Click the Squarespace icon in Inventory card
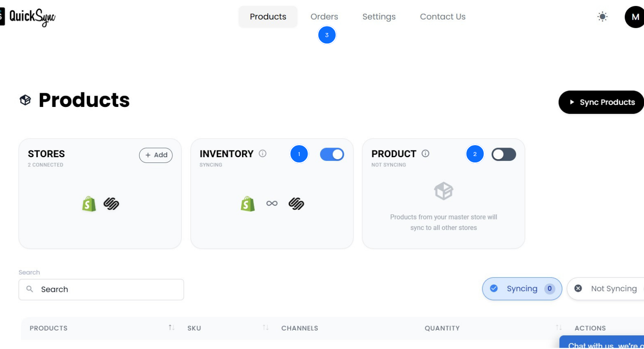The image size is (644, 349). [x=296, y=204]
